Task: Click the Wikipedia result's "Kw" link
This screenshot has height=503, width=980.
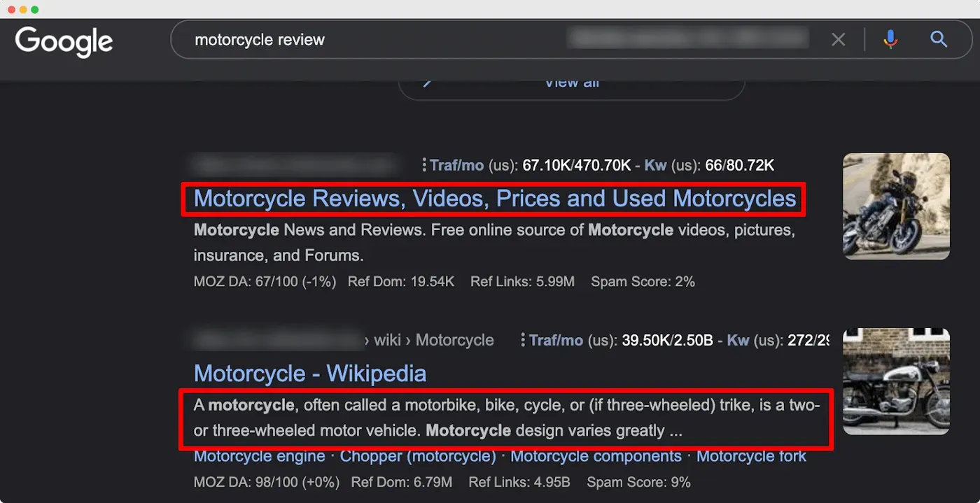Action: [x=738, y=340]
